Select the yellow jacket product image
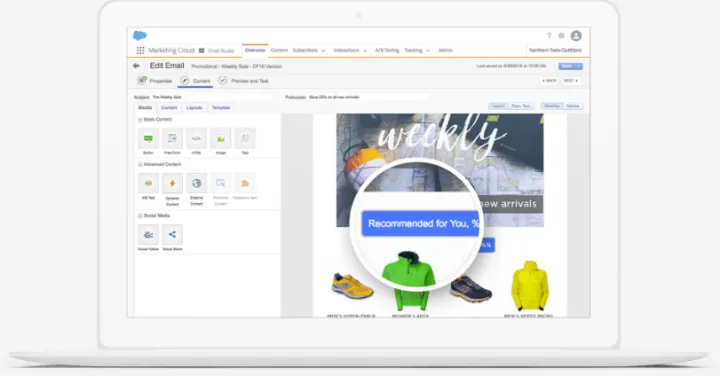This screenshot has height=376, width=720. [530, 286]
